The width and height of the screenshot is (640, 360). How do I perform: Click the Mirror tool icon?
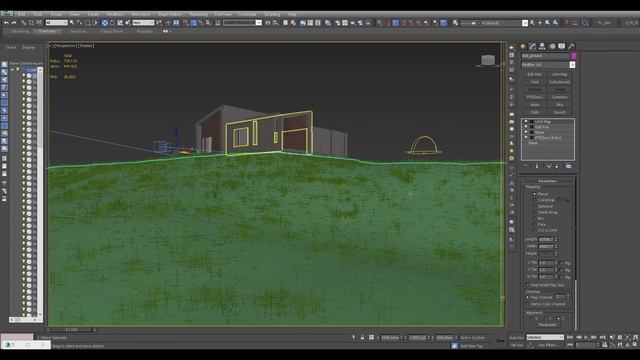click(x=268, y=23)
